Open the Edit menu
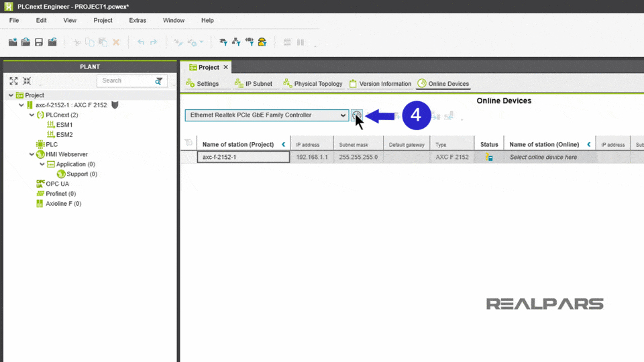Screen dimensions: 644x362 [41, 20]
